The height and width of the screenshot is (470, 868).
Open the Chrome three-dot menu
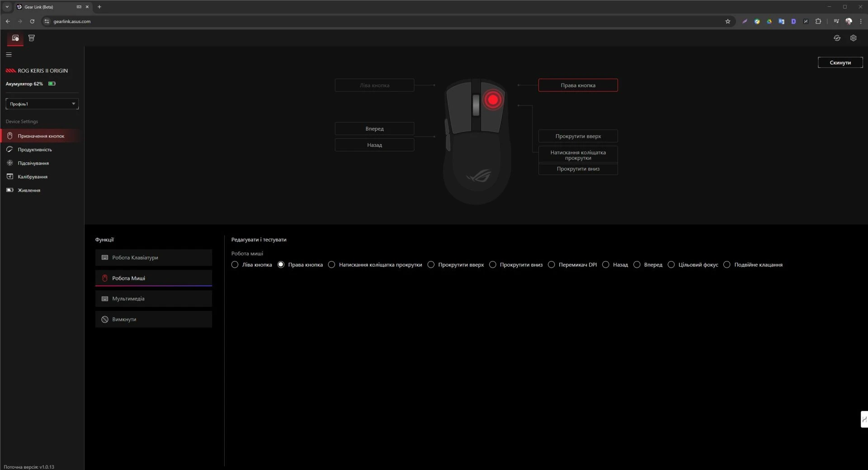coord(861,21)
